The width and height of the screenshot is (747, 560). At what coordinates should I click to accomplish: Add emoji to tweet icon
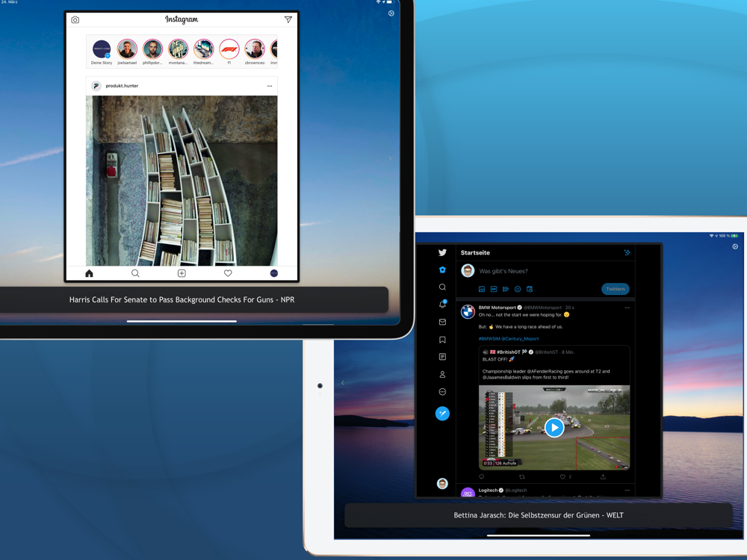click(x=518, y=289)
